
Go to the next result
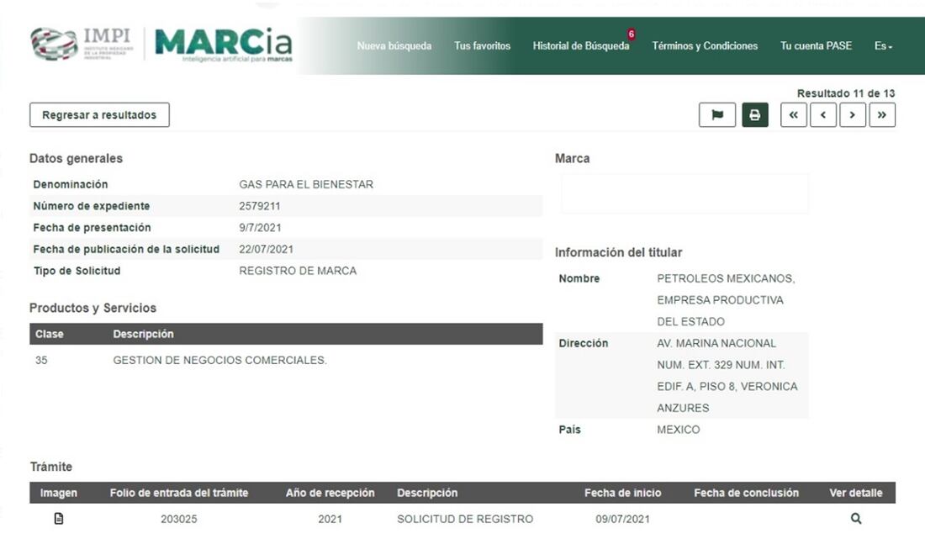tap(852, 114)
